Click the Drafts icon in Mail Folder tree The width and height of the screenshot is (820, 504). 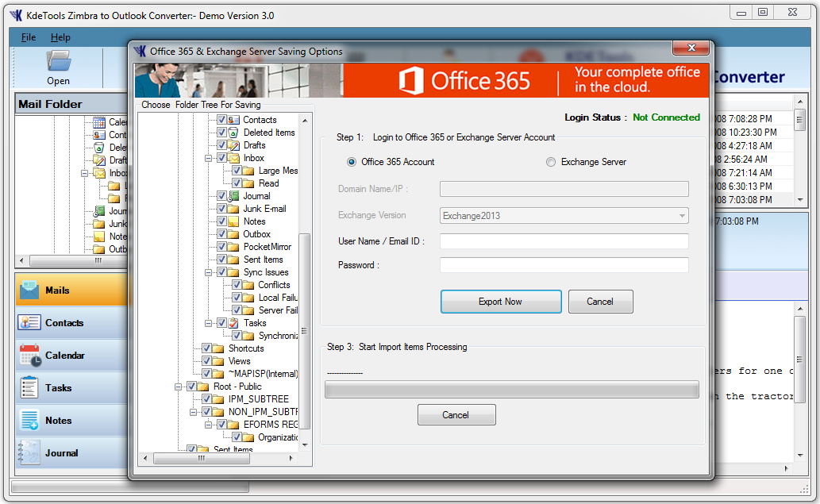click(99, 160)
